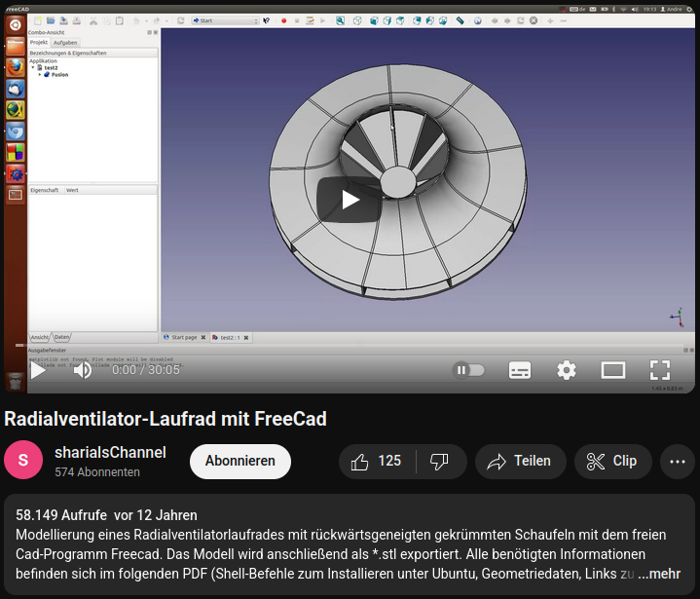Open more actions three-dot menu
This screenshot has height=599, width=700.
(678, 462)
